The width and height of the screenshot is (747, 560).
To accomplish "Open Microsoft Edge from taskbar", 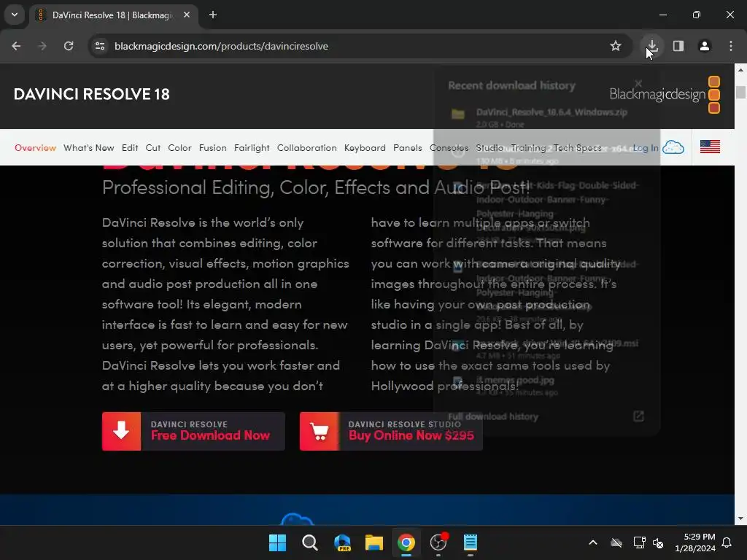I will coord(342,542).
